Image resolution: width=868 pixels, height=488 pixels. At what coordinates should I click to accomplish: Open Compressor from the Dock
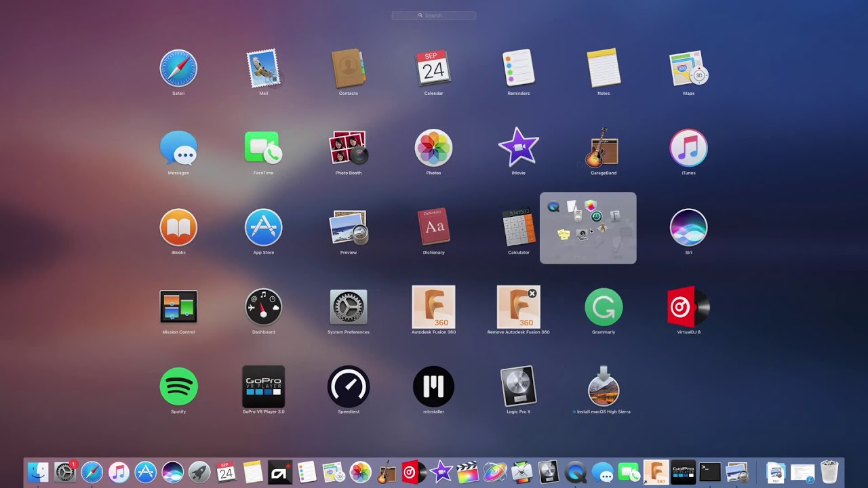[521, 472]
